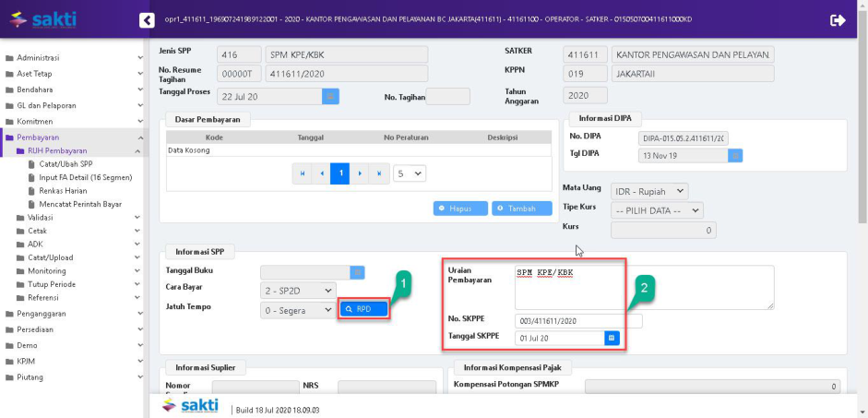Viewport: 868px width, 418px height.
Task: Click the No. SKPPE input field
Action: (x=578, y=321)
